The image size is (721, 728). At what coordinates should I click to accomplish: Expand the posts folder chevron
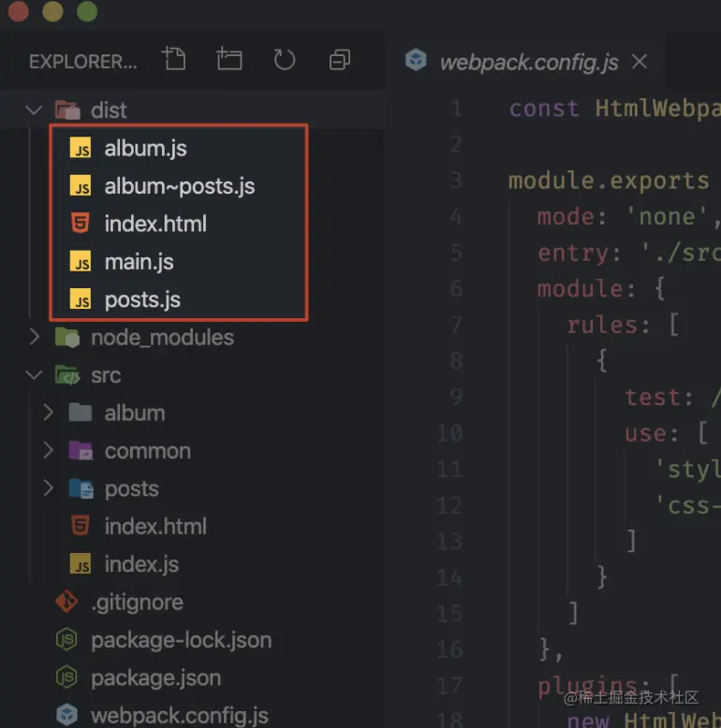[x=48, y=488]
